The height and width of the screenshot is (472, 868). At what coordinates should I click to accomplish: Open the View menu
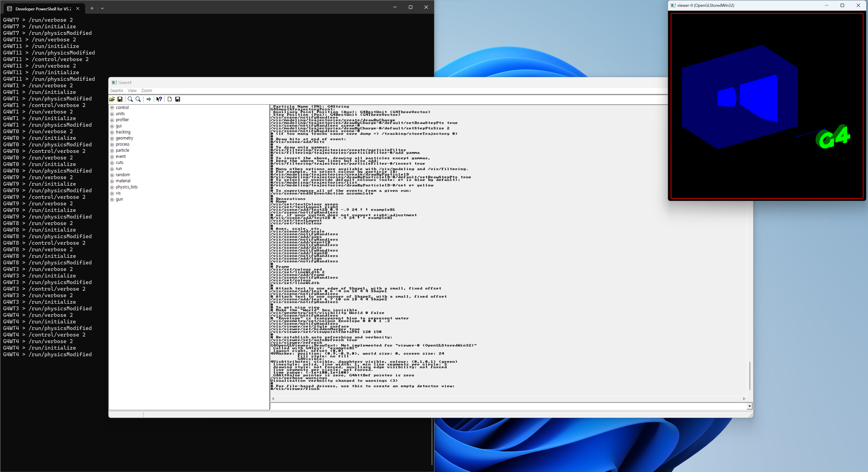coord(132,91)
